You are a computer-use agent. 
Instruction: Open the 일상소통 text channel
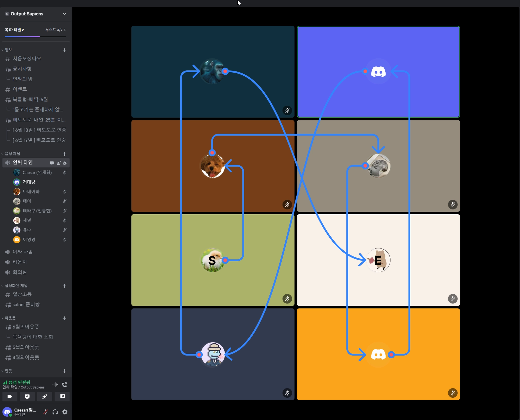[x=22, y=294]
